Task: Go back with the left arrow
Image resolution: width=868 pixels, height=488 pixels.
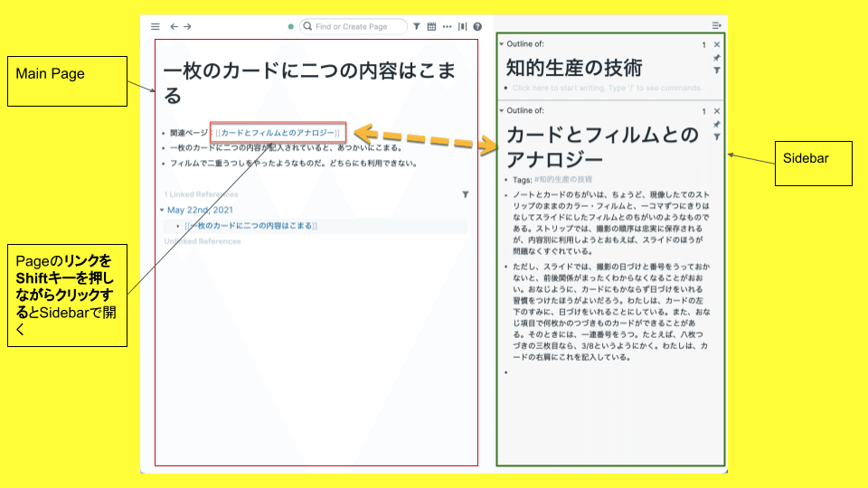Action: pyautogui.click(x=174, y=26)
